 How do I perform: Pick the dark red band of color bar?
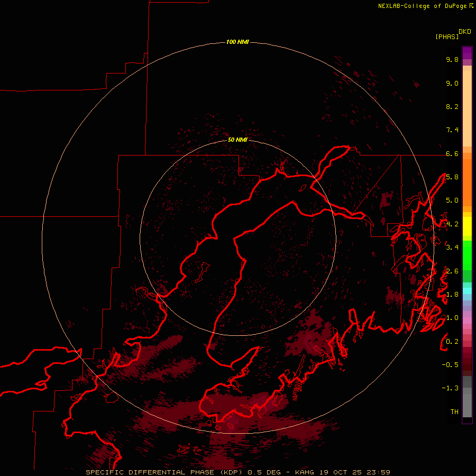pos(467,361)
